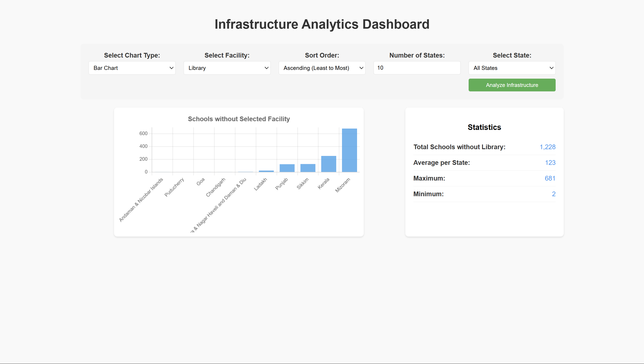Click the Number of States field
Screen dimensions: 644x364
[x=417, y=68]
